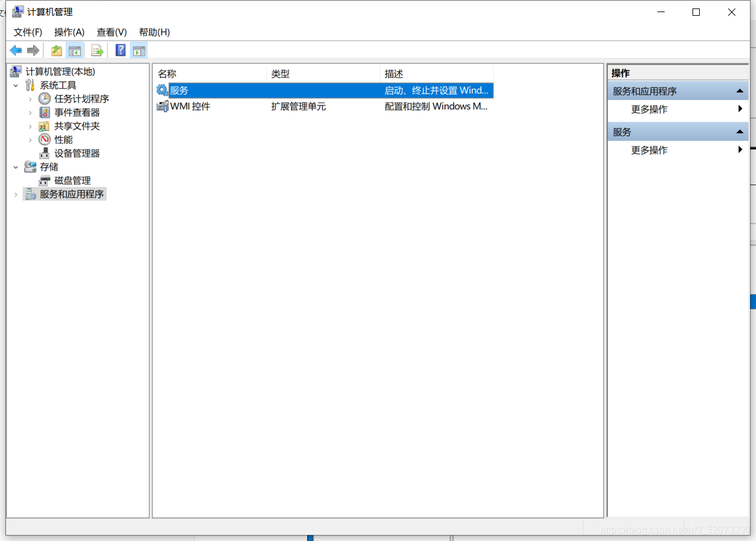Open the 查看(V) menu
756x541 pixels.
tap(112, 32)
